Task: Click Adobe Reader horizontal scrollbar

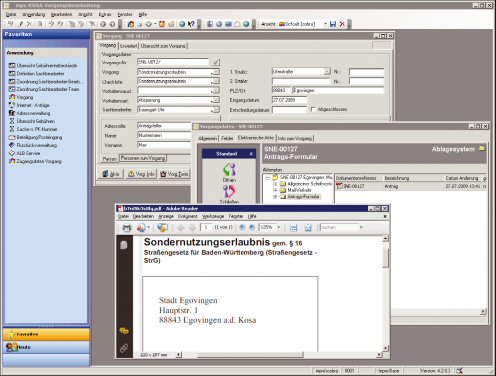Action: coord(250,355)
